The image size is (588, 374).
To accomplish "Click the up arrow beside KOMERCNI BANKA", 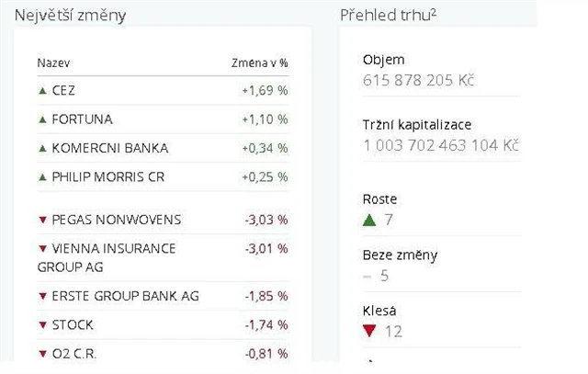I will point(41,148).
